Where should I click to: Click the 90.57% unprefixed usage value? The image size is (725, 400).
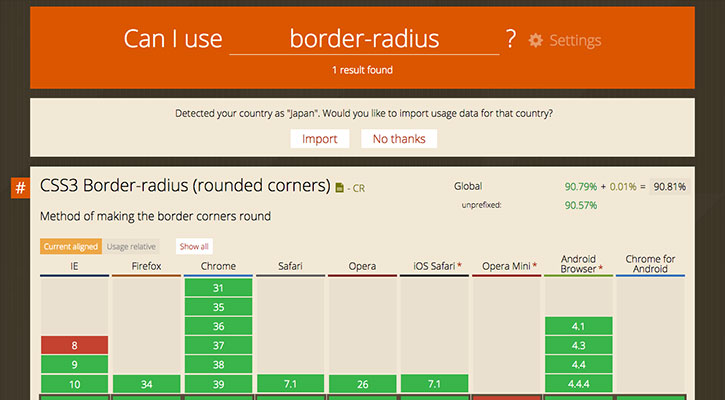[x=581, y=205]
